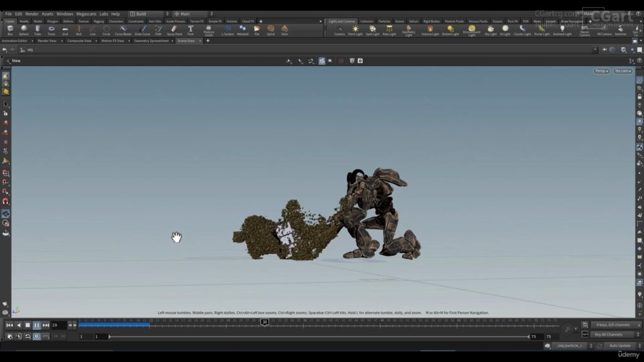Open the No cam camera dropdown
This screenshot has height=362, width=644.
tap(623, 71)
